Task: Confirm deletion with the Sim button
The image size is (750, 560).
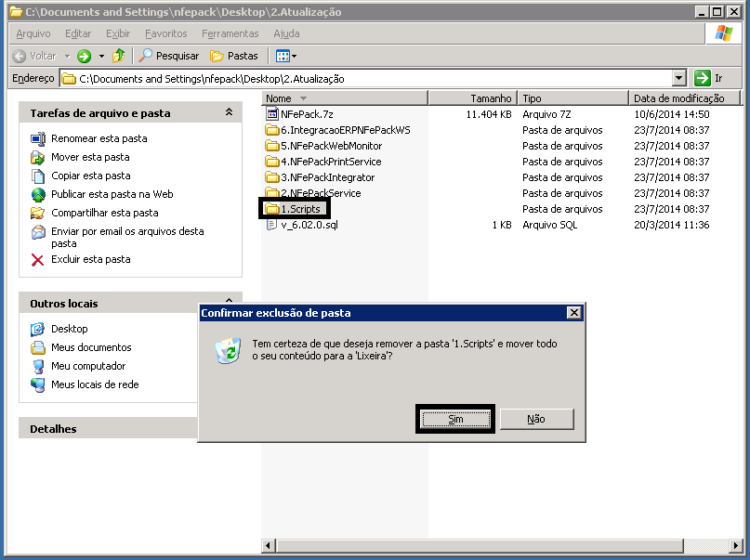Action: pos(455,419)
